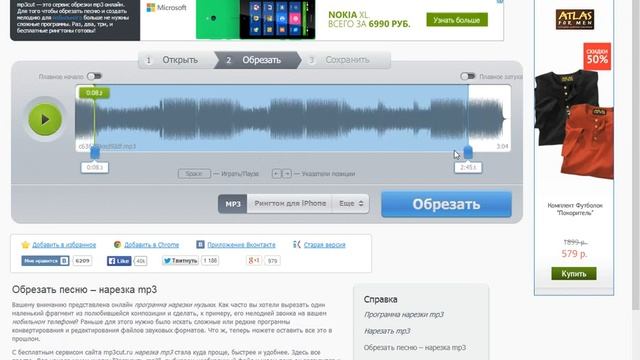Open Нарезать mp3 help link
This screenshot has width=640, height=360.
coord(387,331)
